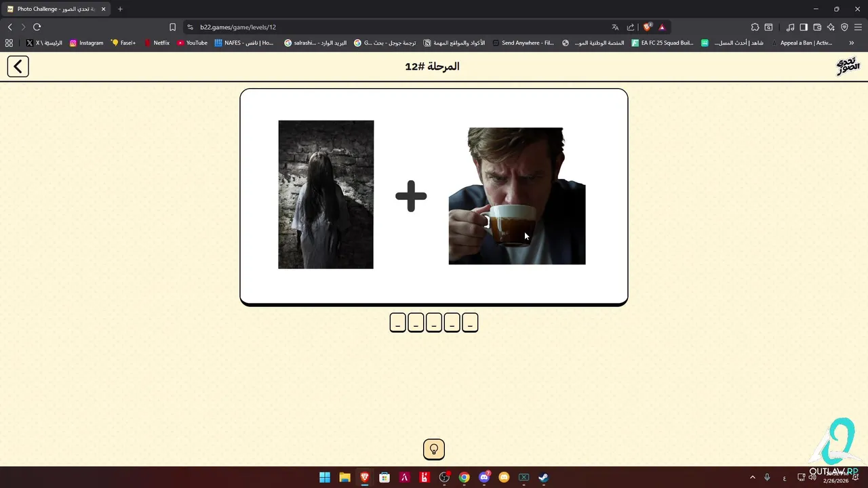Open Google Chrome from the taskbar

pos(464,477)
